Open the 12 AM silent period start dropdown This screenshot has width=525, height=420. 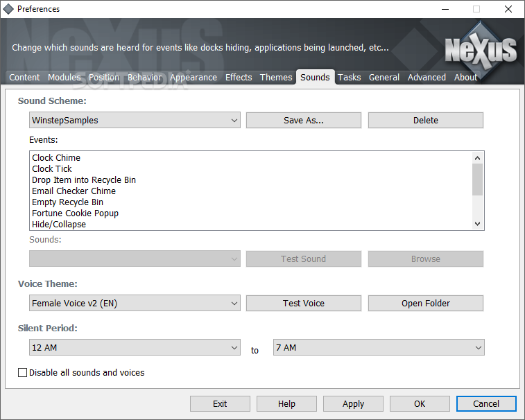(135, 347)
